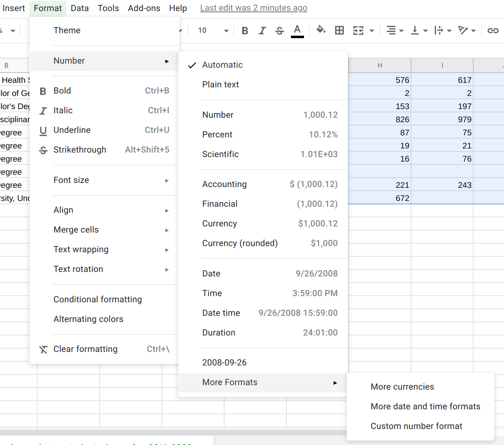
Task: Open the text rotation toolbar dropdown
Action: pyautogui.click(x=467, y=31)
